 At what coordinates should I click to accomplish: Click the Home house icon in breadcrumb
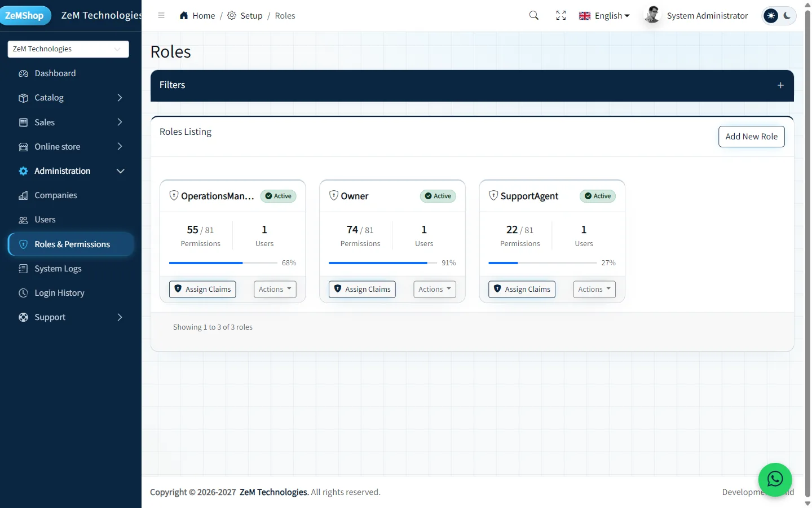(x=184, y=15)
